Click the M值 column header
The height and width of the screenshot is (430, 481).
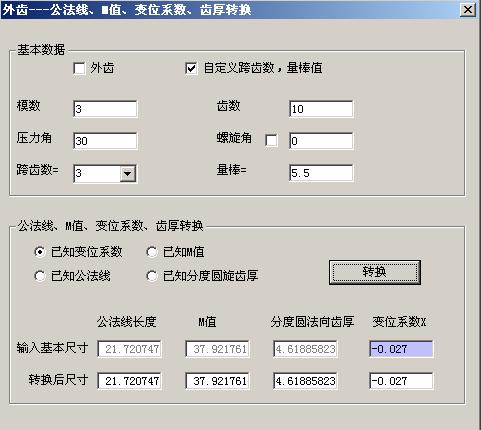click(207, 322)
